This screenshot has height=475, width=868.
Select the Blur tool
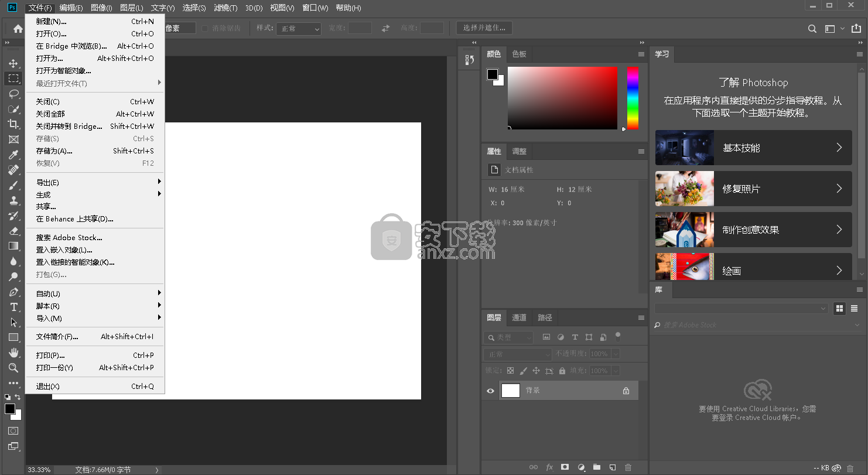(13, 261)
